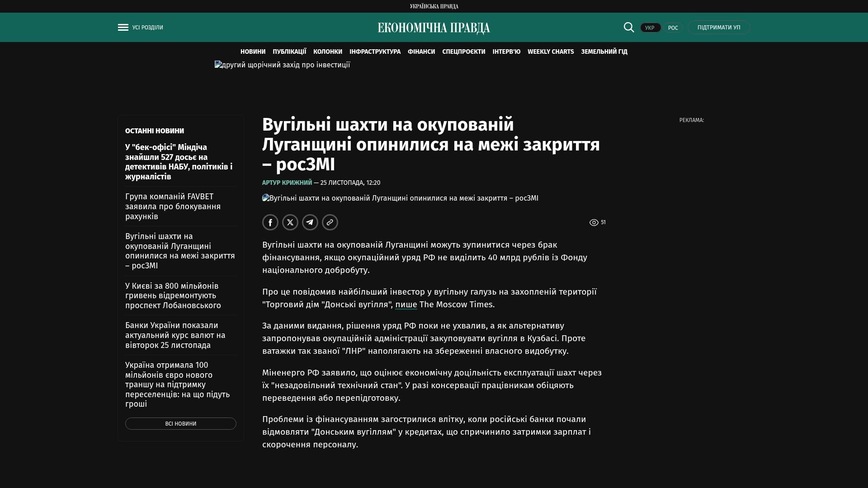This screenshot has height=488, width=868.
Task: Go to the Фінанси section
Action: coord(421,52)
